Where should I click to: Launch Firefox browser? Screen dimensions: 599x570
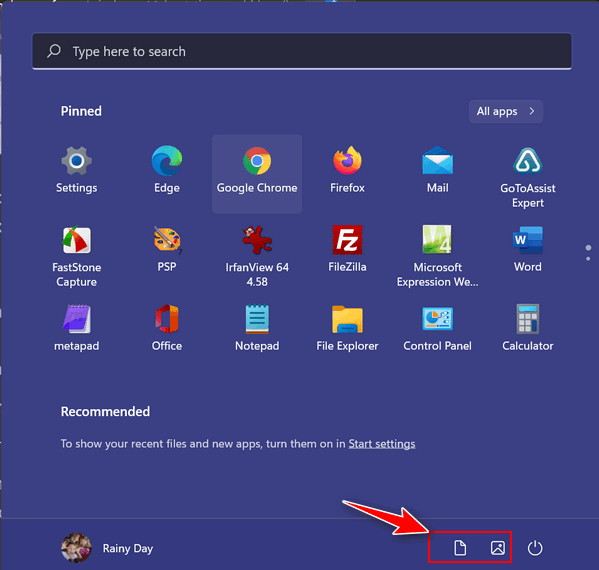pos(347,171)
